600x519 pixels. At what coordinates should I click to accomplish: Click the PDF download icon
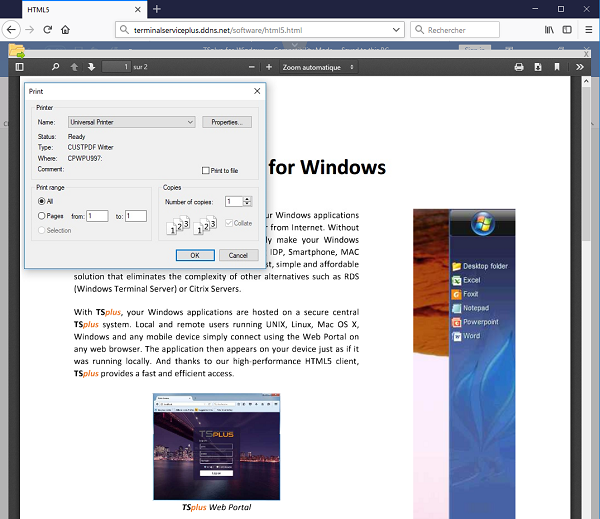point(538,67)
